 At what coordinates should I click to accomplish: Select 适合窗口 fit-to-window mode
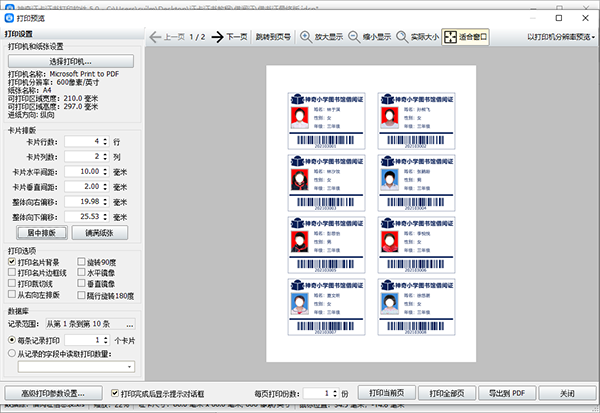(x=465, y=37)
